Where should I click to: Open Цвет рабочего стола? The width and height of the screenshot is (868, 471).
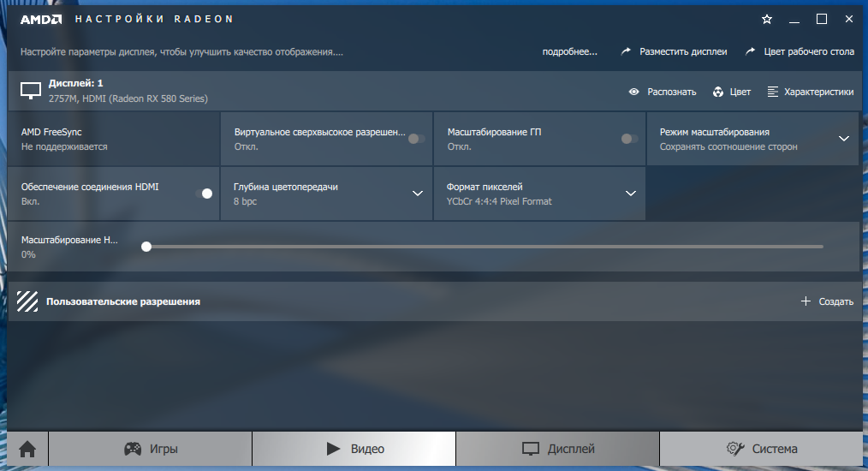(800, 51)
